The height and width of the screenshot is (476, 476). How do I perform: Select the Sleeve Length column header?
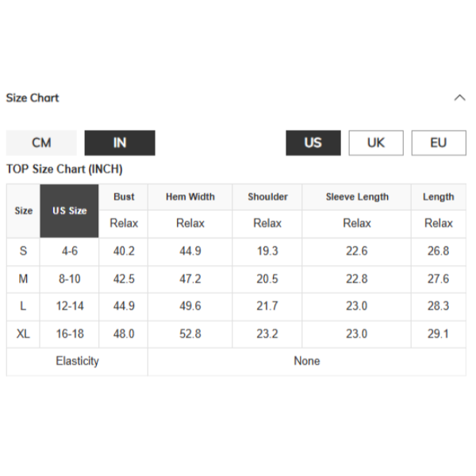pos(357,197)
